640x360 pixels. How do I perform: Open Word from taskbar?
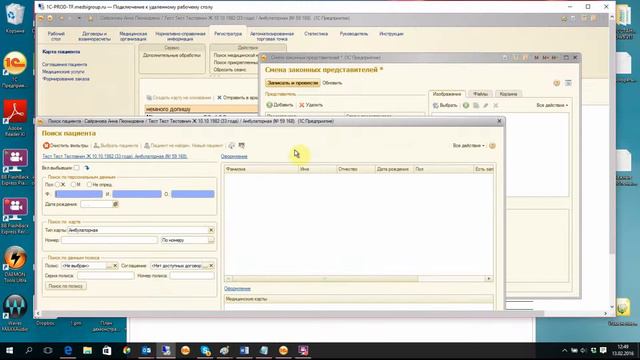(244, 351)
